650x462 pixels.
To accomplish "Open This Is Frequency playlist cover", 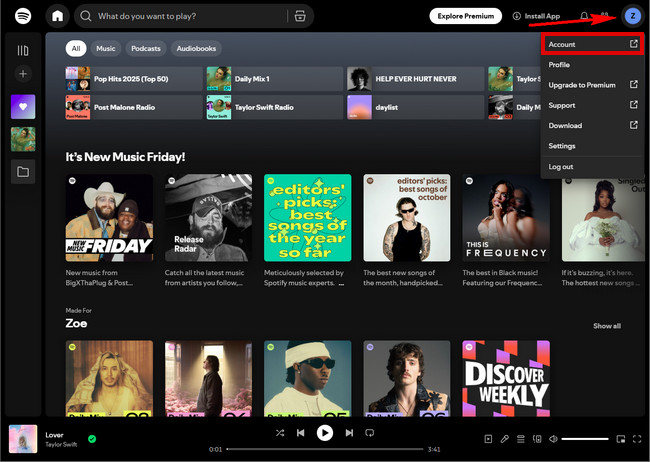I will [506, 218].
